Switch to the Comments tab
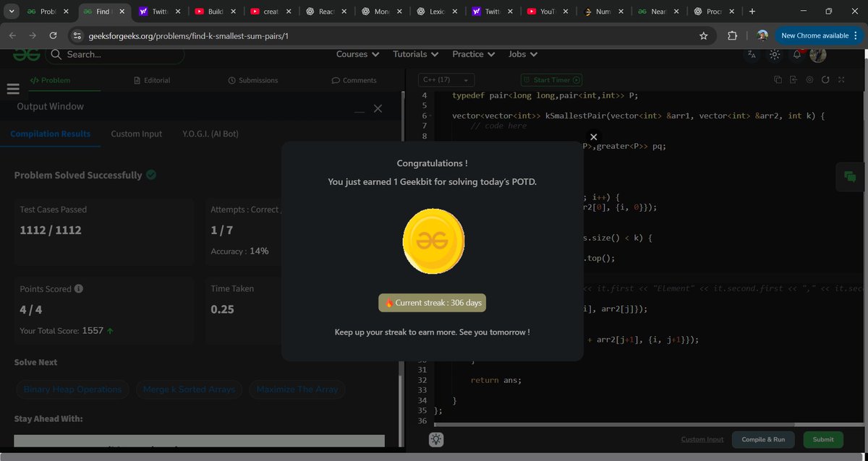Screen dimensions: 868x461 (x=354, y=80)
